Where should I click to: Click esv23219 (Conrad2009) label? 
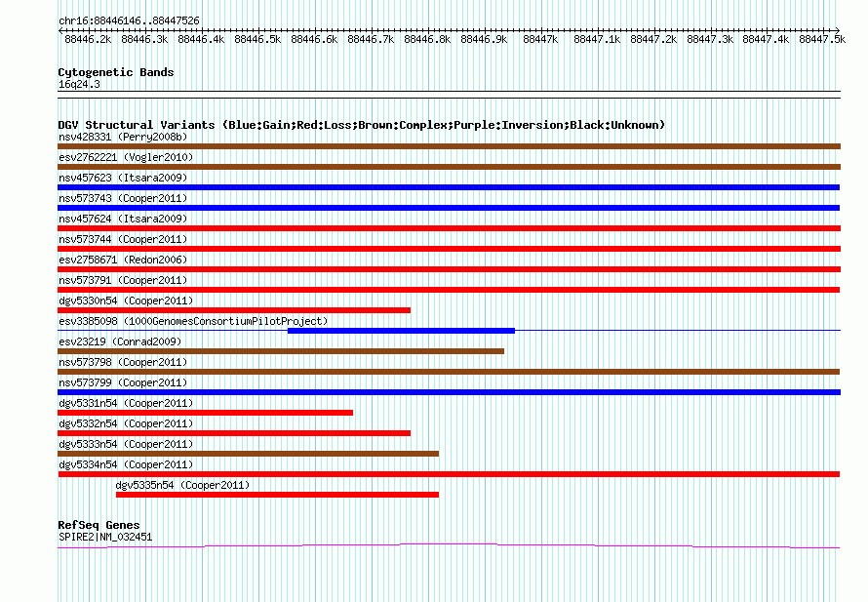click(120, 341)
